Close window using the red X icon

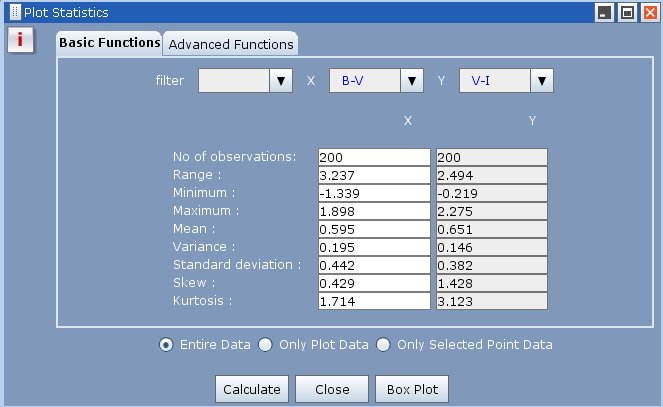(x=649, y=12)
